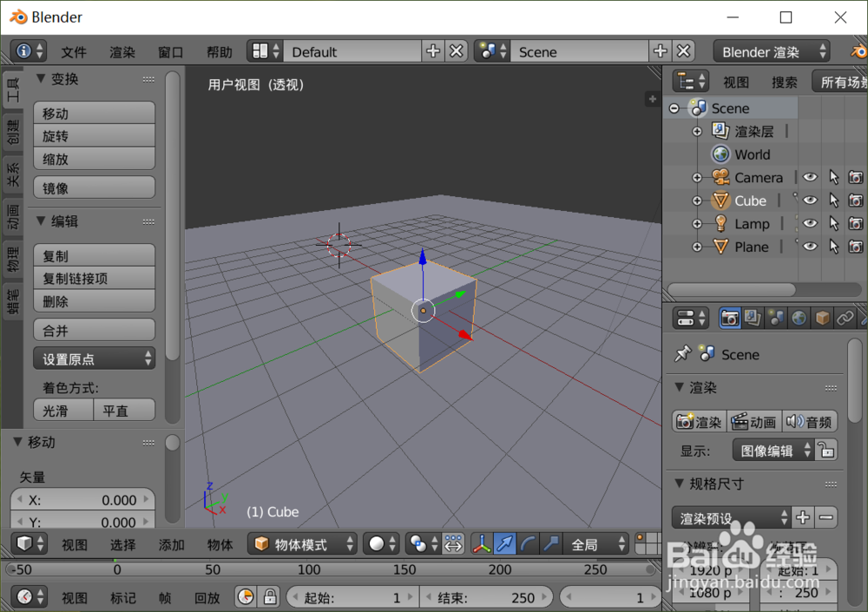Toggle manipulate center points button
This screenshot has width=868, height=612.
[453, 544]
